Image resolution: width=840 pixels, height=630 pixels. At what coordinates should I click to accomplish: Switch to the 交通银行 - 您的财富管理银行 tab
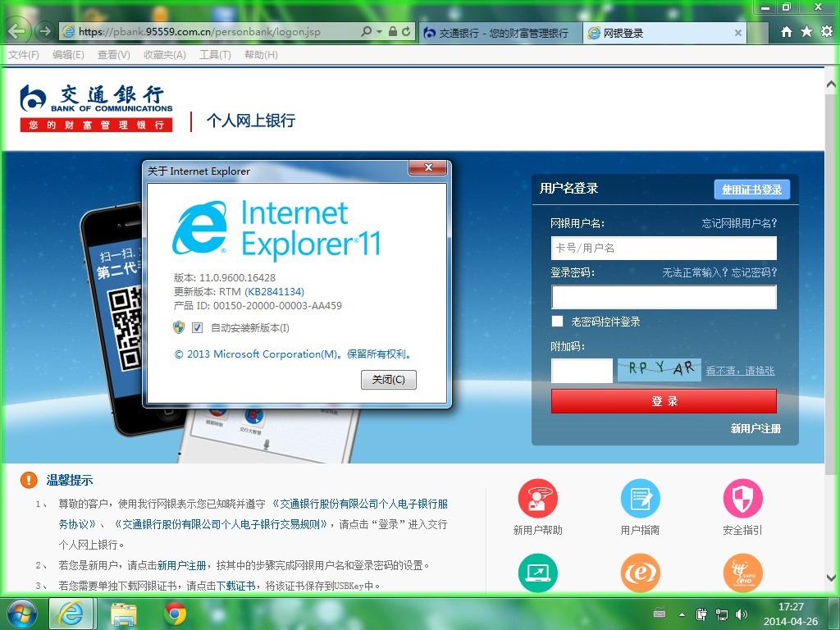click(500, 33)
